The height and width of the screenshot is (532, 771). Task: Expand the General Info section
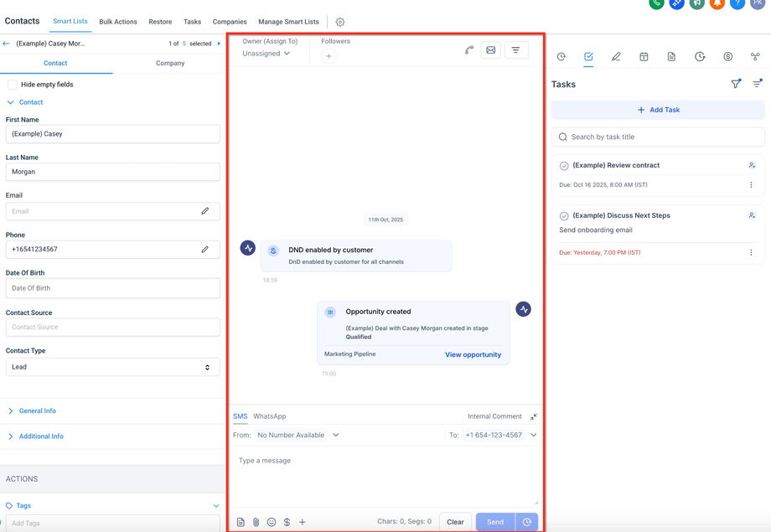tap(37, 411)
